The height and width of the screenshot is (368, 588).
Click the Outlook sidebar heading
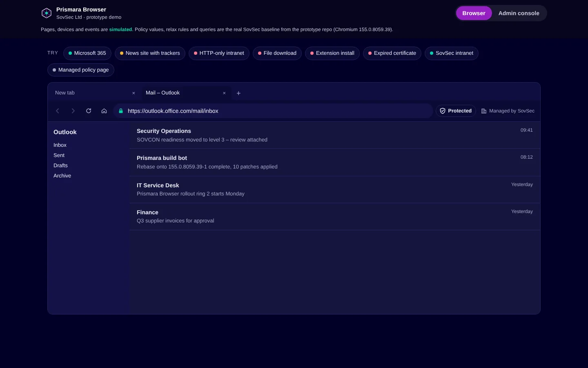(x=65, y=132)
